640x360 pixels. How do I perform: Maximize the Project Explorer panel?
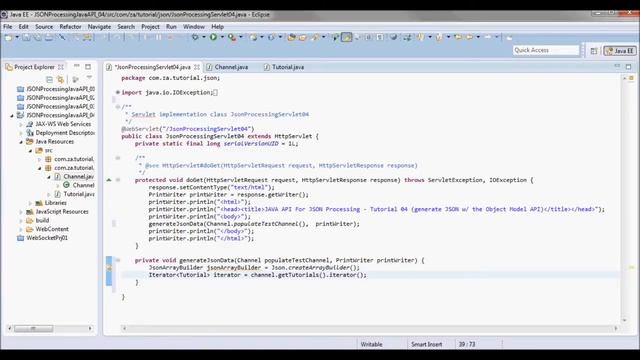(x=88, y=66)
